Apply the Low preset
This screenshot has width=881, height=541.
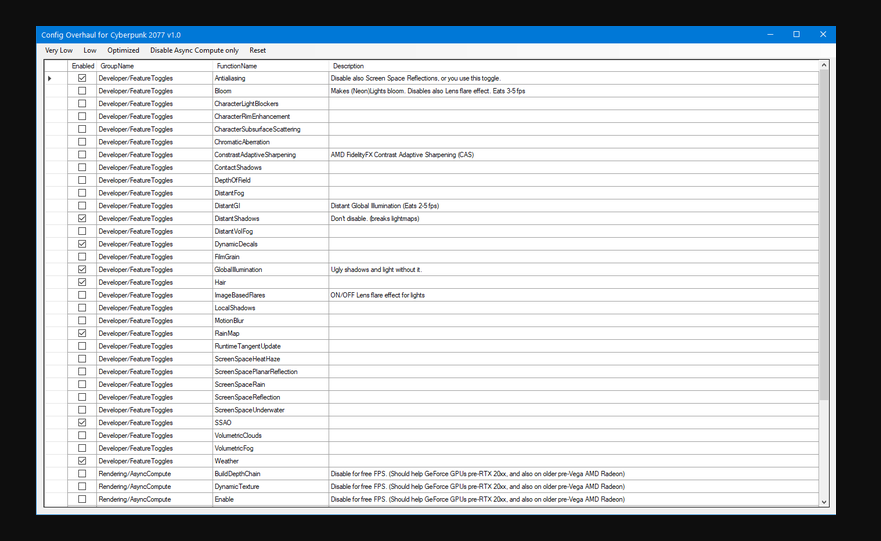coord(90,51)
